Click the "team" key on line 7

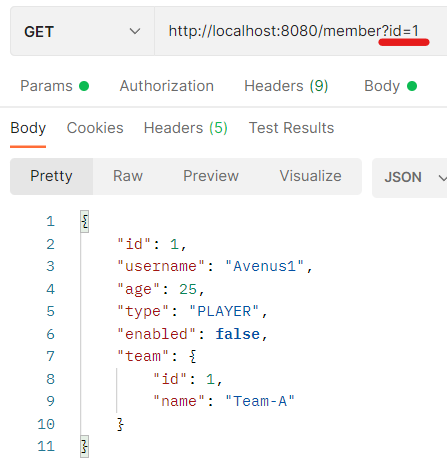pyautogui.click(x=143, y=356)
